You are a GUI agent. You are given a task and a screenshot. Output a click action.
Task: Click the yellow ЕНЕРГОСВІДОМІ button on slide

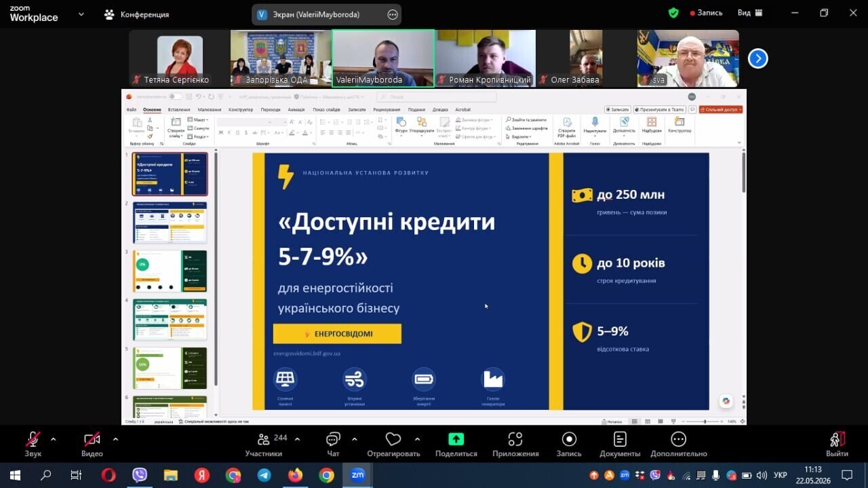coord(337,334)
